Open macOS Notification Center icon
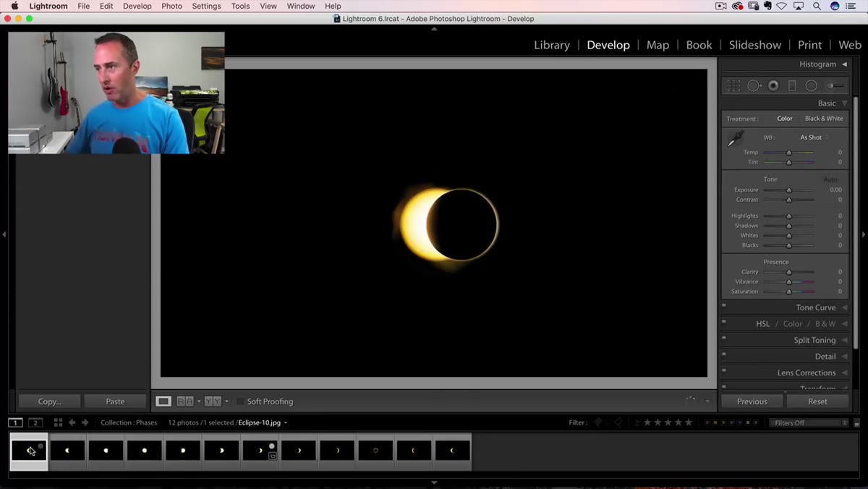 [x=851, y=6]
